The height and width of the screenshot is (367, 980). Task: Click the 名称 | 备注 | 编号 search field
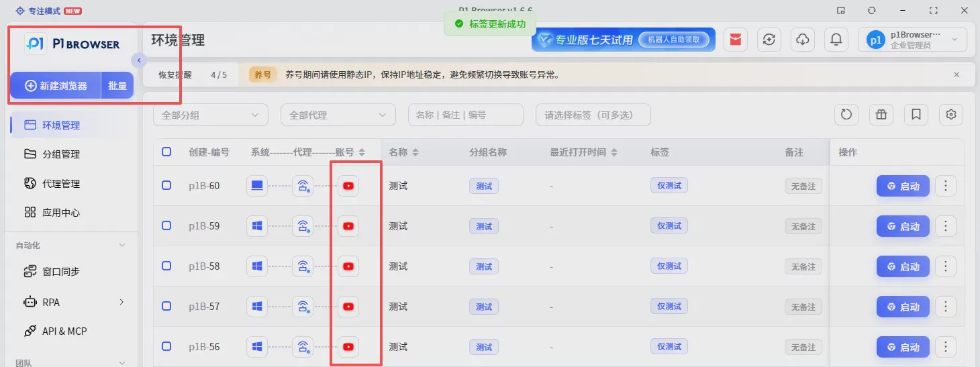click(465, 115)
